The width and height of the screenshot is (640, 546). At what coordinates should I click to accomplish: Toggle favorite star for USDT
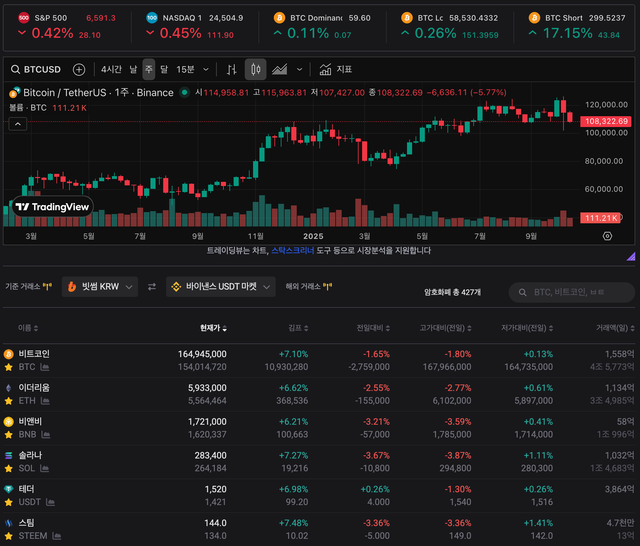(8, 502)
